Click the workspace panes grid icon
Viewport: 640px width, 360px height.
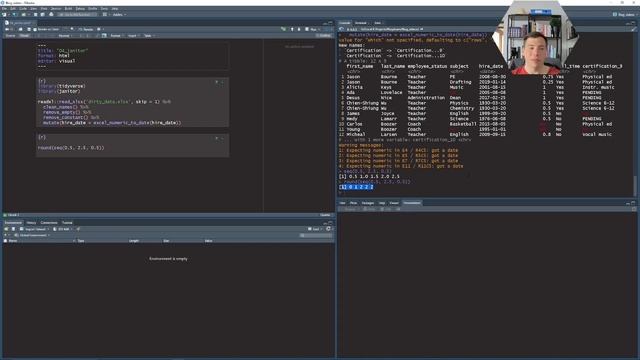tap(105, 15)
